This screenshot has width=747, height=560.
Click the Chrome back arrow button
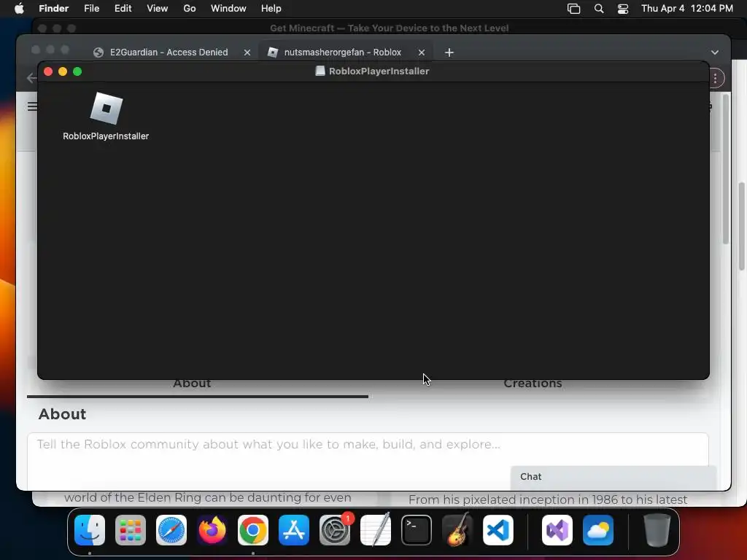coord(31,78)
